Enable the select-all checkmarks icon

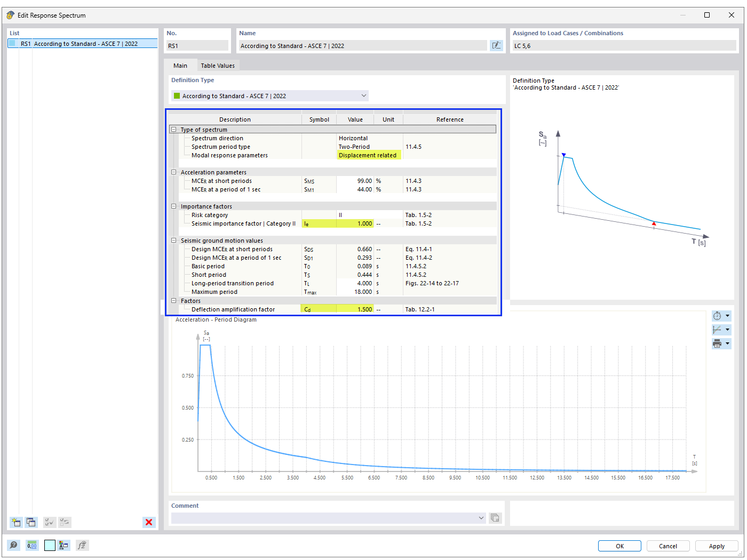pos(49,522)
